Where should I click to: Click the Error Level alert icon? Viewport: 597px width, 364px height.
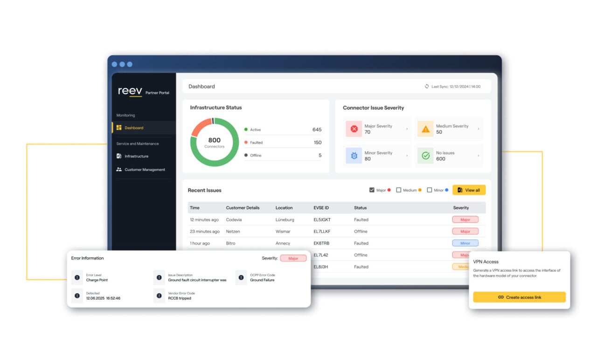tap(76, 278)
